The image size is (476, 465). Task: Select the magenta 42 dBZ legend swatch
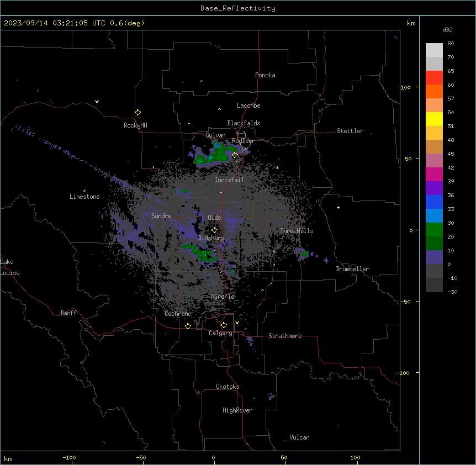tap(434, 174)
